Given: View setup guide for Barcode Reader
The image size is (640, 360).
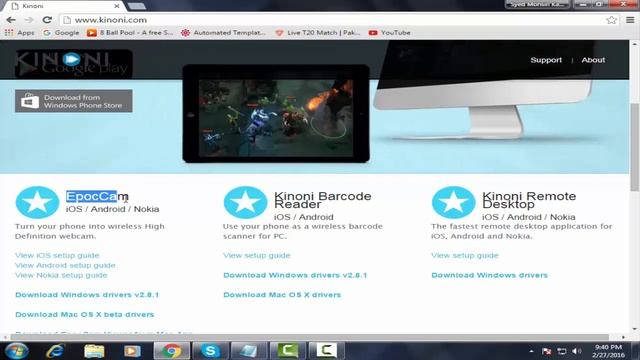Looking at the screenshot, I should click(257, 255).
